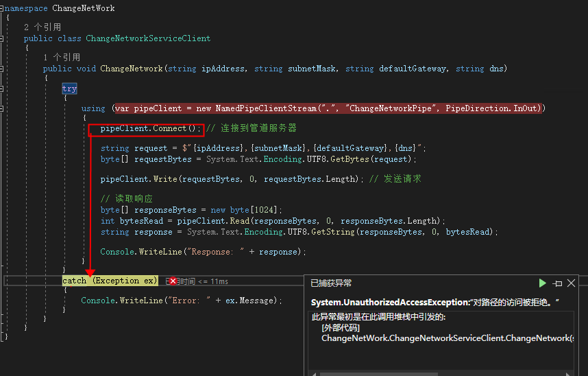Click the Console.WriteLine("Error: " line
Image resolution: width=588 pixels, height=376 pixels.
(x=181, y=301)
